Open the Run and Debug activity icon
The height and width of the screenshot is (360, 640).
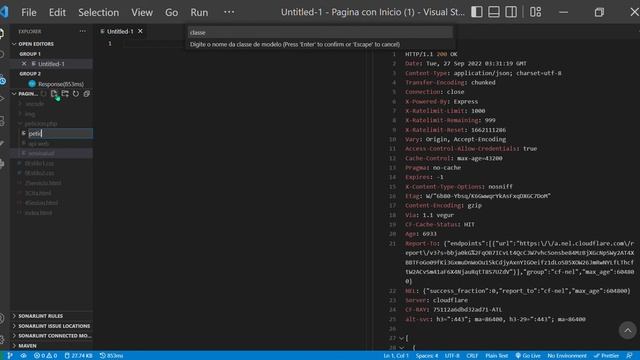(x=2, y=98)
